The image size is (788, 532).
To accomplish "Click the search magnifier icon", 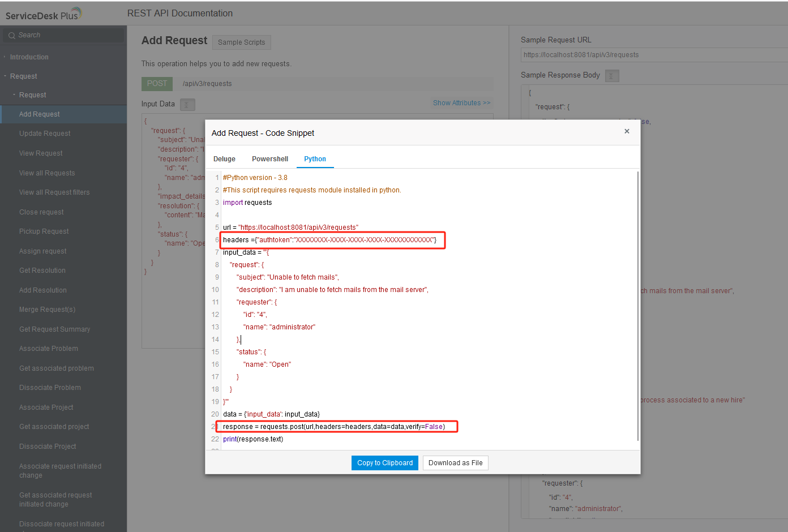I will pyautogui.click(x=11, y=35).
